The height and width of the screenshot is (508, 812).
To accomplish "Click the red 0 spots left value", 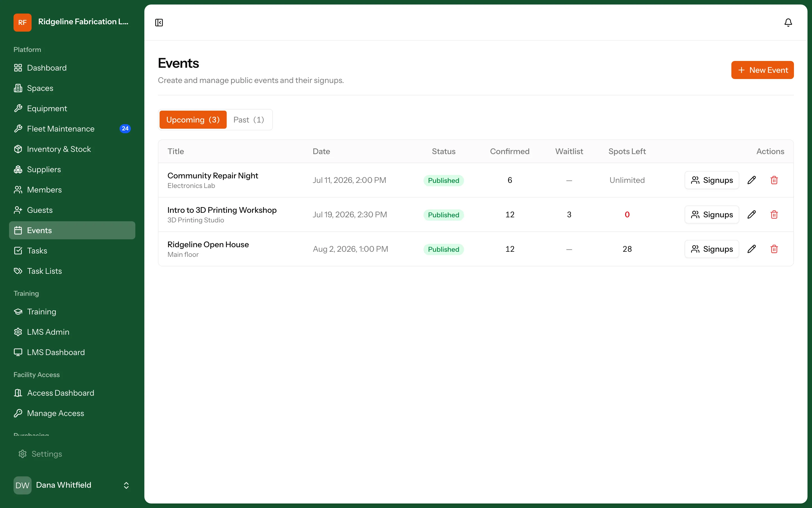I will pos(627,214).
